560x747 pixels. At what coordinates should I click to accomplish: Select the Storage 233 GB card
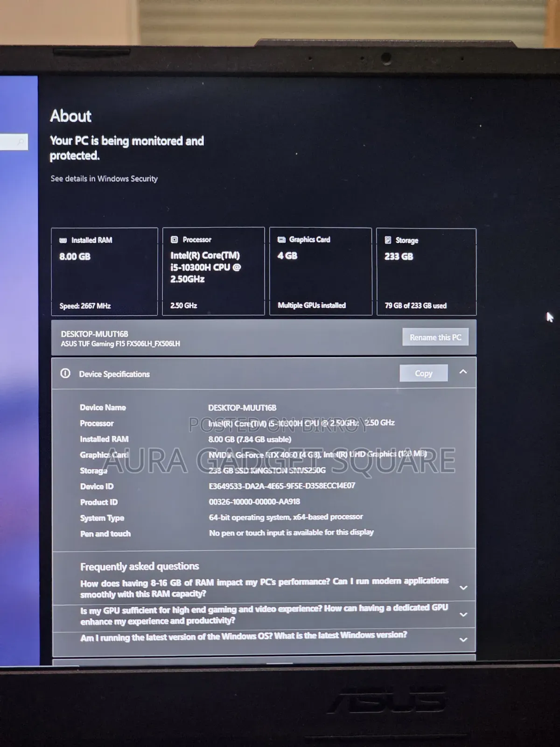pos(427,272)
